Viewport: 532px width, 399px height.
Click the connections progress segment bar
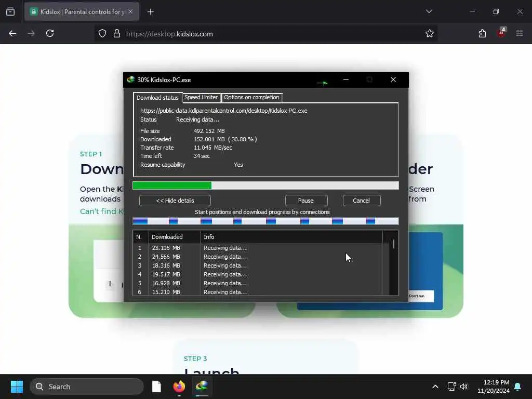click(265, 221)
